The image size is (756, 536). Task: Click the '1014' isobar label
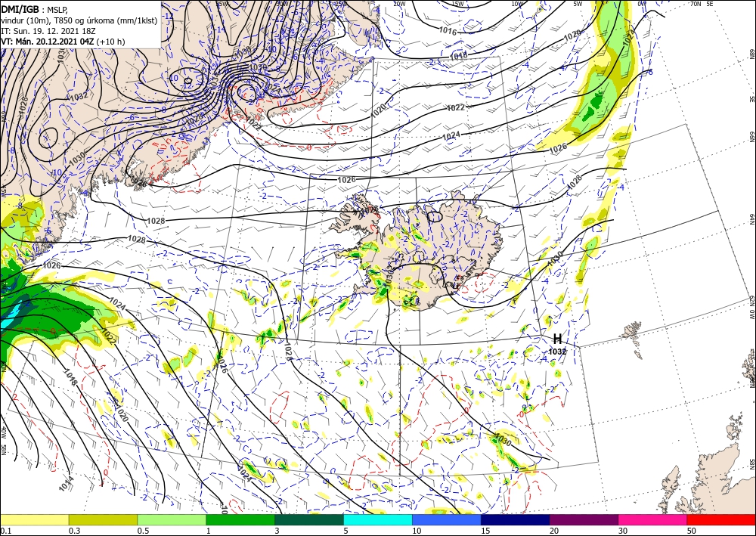point(67,484)
